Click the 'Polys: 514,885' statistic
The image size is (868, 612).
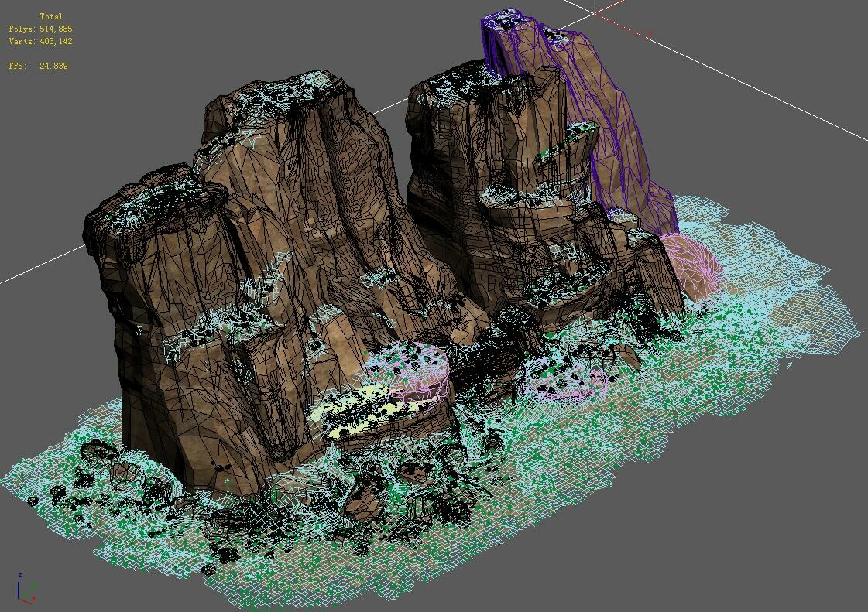click(40, 29)
